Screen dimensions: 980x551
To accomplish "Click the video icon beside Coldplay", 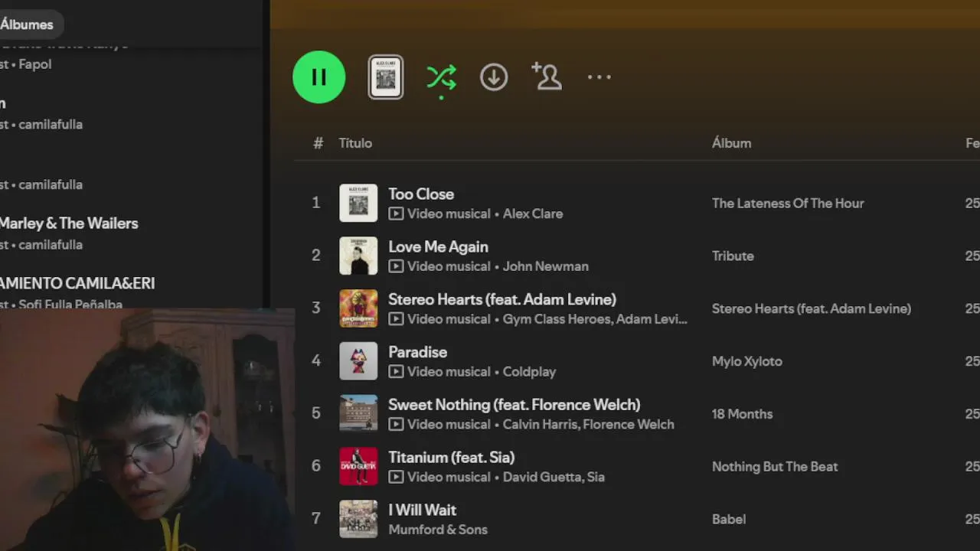I will [396, 372].
